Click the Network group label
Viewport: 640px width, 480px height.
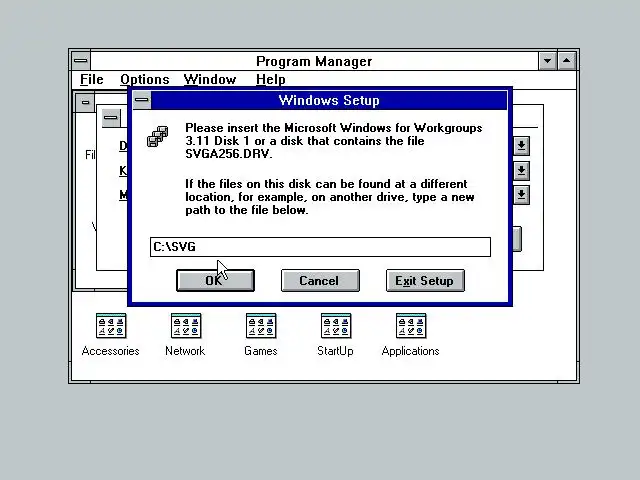(x=185, y=351)
